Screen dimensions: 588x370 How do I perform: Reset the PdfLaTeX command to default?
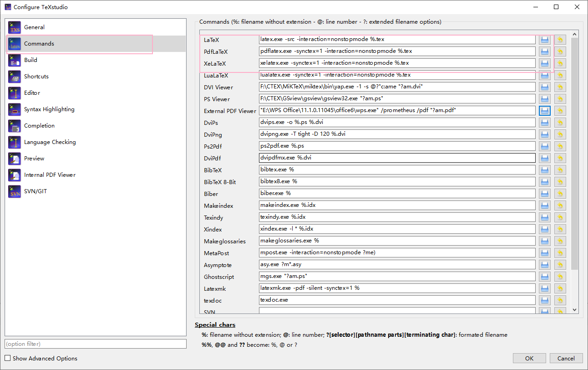(560, 51)
